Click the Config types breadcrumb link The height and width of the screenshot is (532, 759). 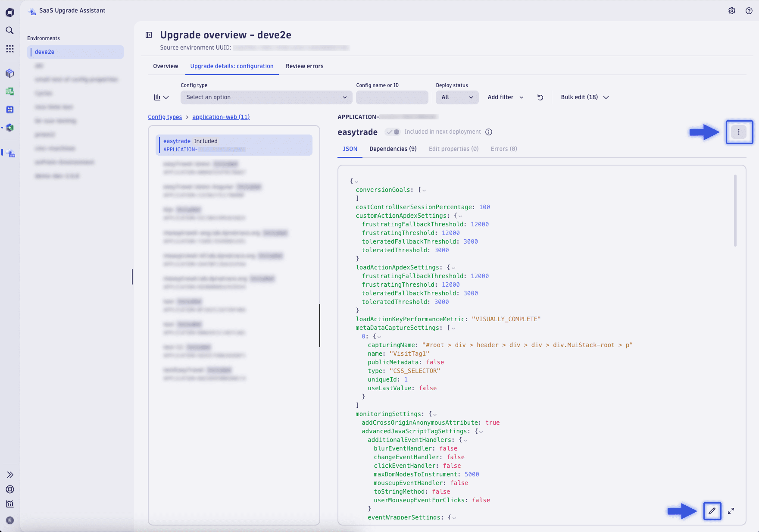pos(165,117)
